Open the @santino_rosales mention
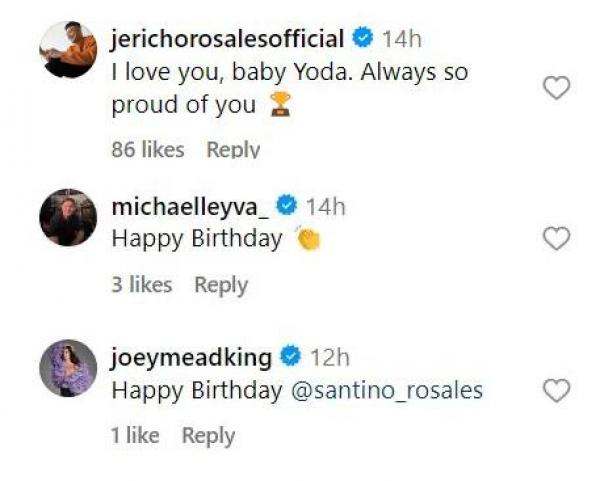This screenshot has width=600, height=481. click(386, 390)
